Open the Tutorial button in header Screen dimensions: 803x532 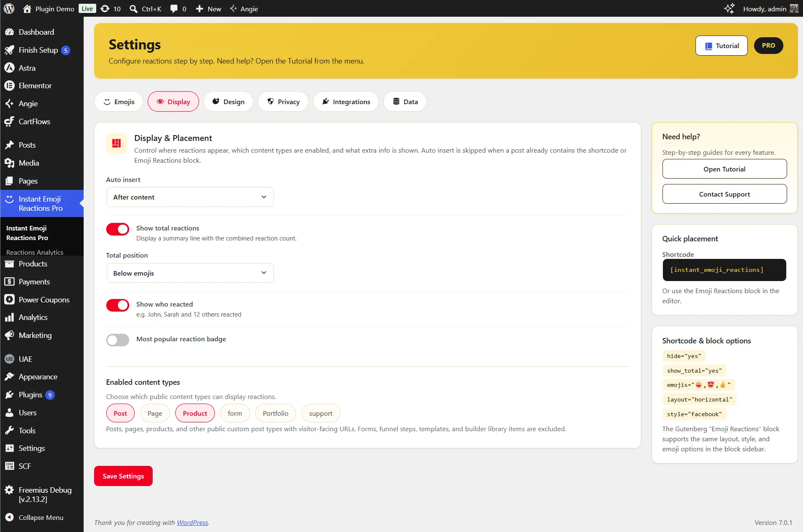click(721, 46)
